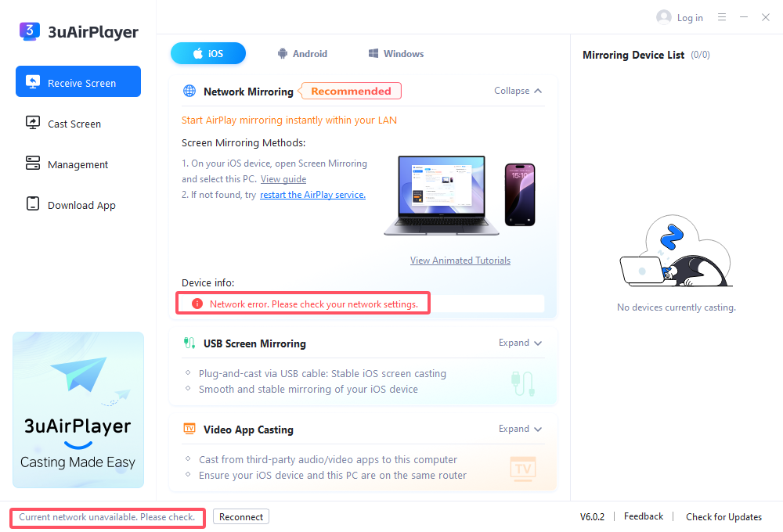
Task: Switch to the Windows tab
Action: pyautogui.click(x=396, y=54)
